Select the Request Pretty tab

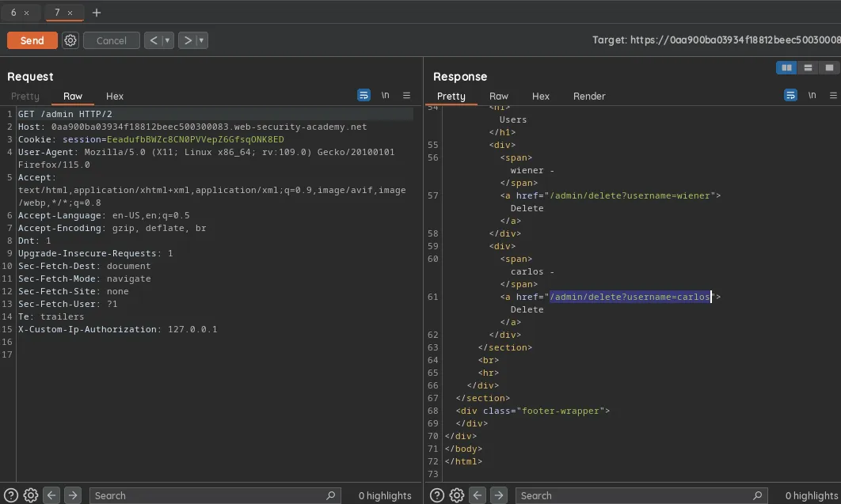[x=25, y=96]
